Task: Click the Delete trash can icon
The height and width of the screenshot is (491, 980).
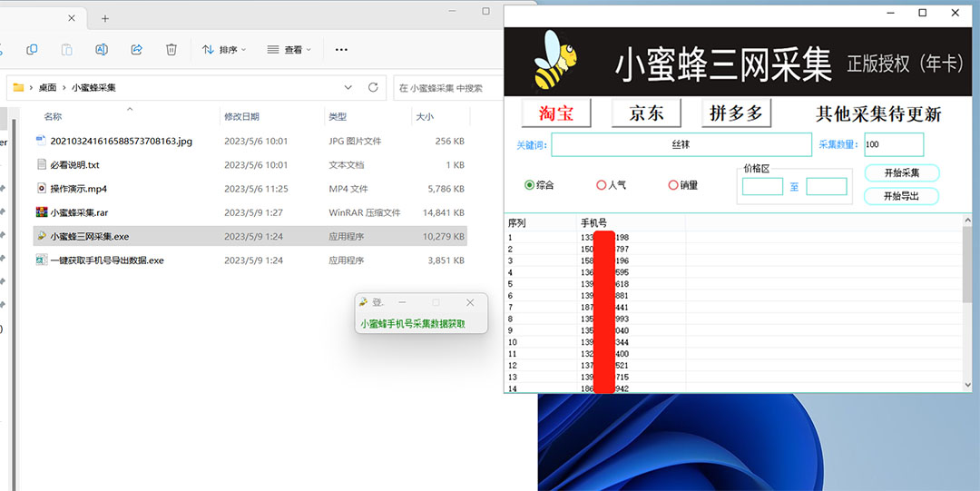Action: 171,49
